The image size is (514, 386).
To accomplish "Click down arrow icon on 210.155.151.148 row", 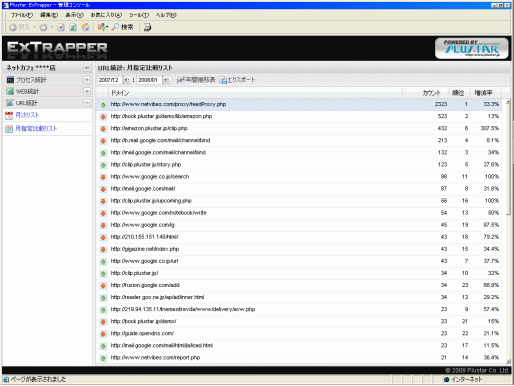I will coord(103,237).
